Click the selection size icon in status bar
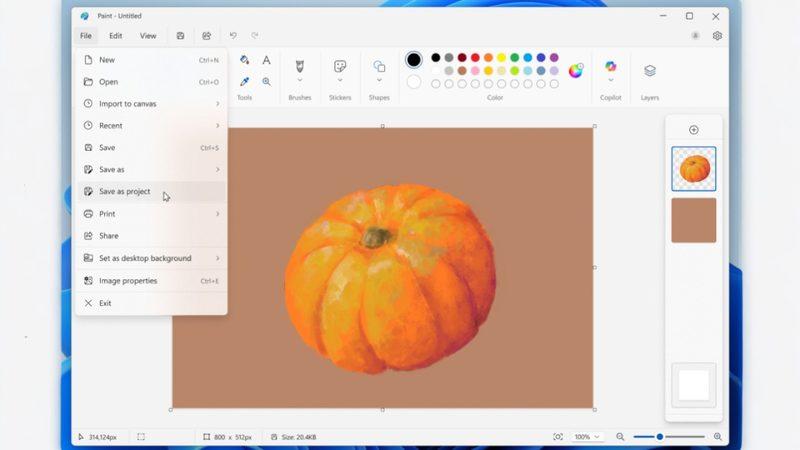The width and height of the screenshot is (800, 450). coord(141,437)
